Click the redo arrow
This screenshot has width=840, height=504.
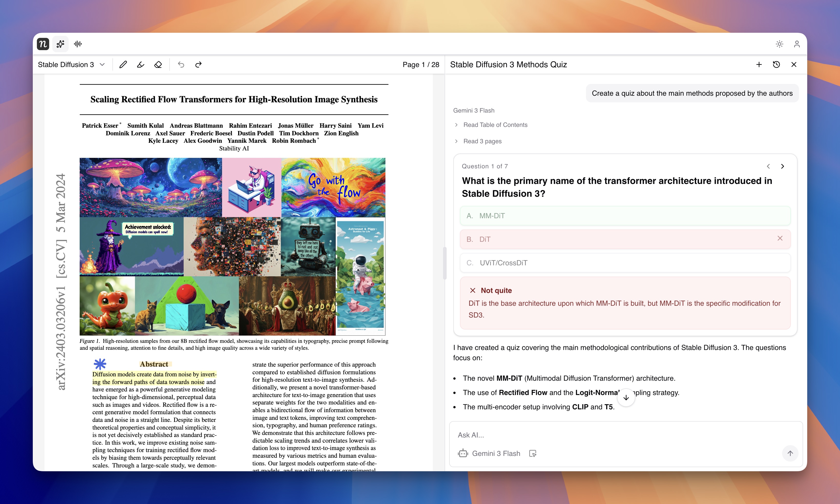point(198,64)
